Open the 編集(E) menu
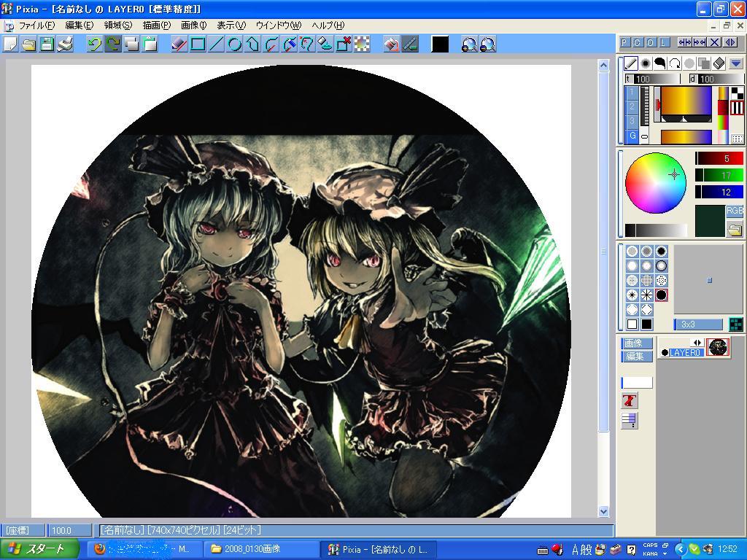This screenshot has height=560, width=747. [x=79, y=26]
